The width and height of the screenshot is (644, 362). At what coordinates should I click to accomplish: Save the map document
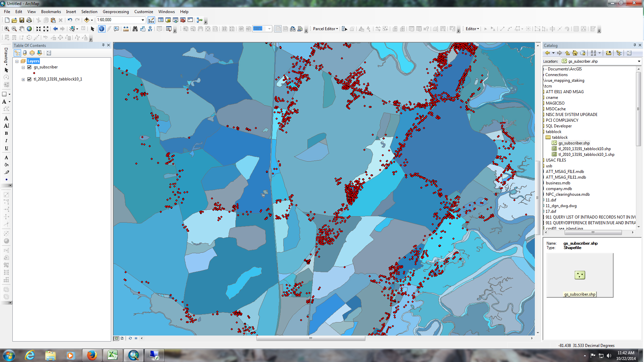[22, 20]
